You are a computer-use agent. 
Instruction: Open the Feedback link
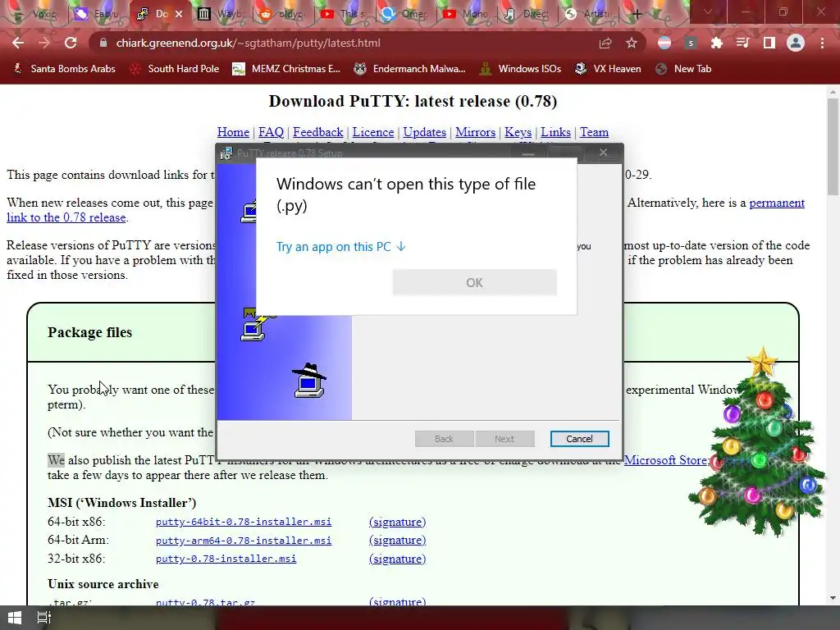click(x=318, y=132)
